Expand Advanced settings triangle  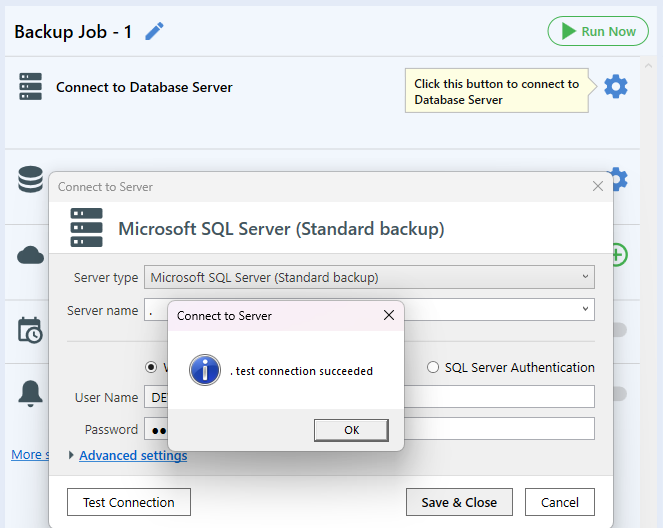71,455
